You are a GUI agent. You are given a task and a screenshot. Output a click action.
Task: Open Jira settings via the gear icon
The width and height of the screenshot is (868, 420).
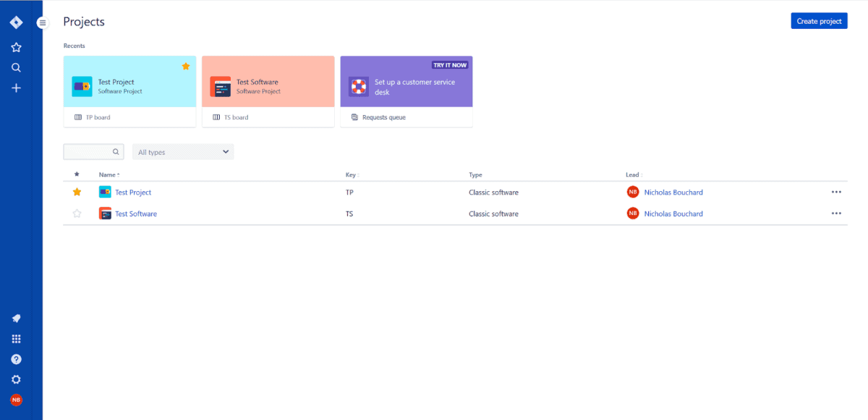coord(16,379)
